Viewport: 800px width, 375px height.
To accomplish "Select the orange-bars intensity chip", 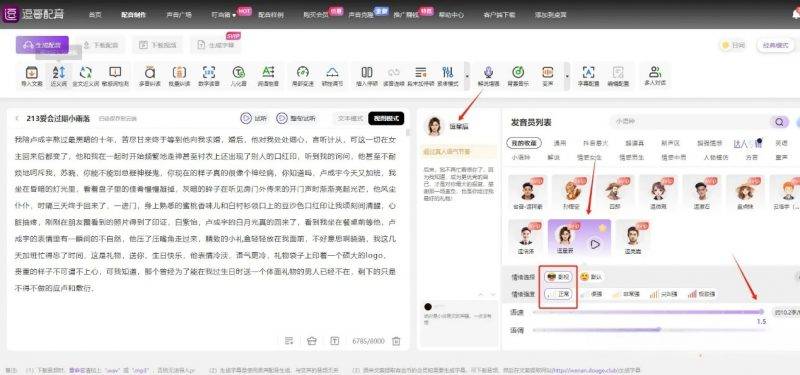I will [663, 294].
